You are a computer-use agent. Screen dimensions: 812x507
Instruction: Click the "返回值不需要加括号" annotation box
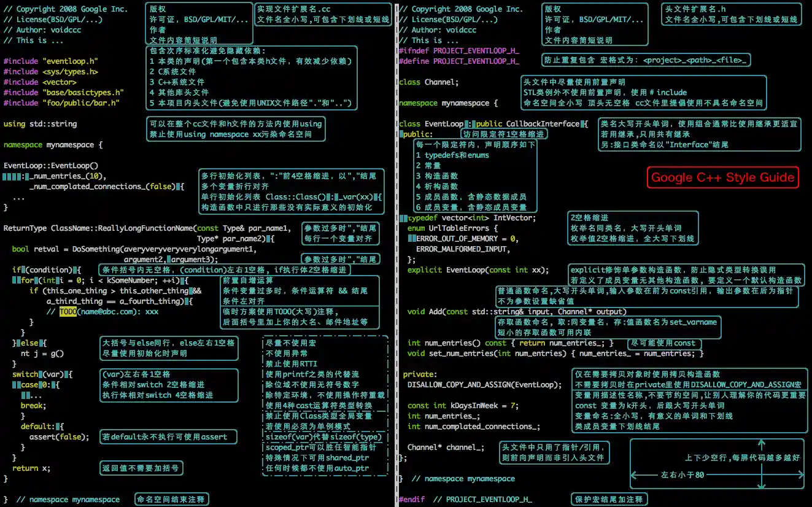(x=141, y=468)
